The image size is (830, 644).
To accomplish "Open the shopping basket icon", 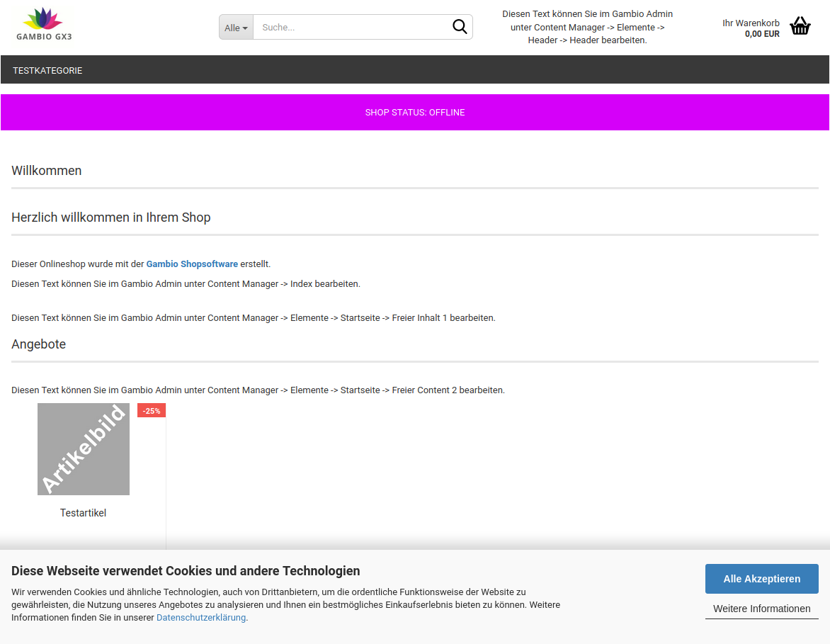I will pyautogui.click(x=800, y=26).
